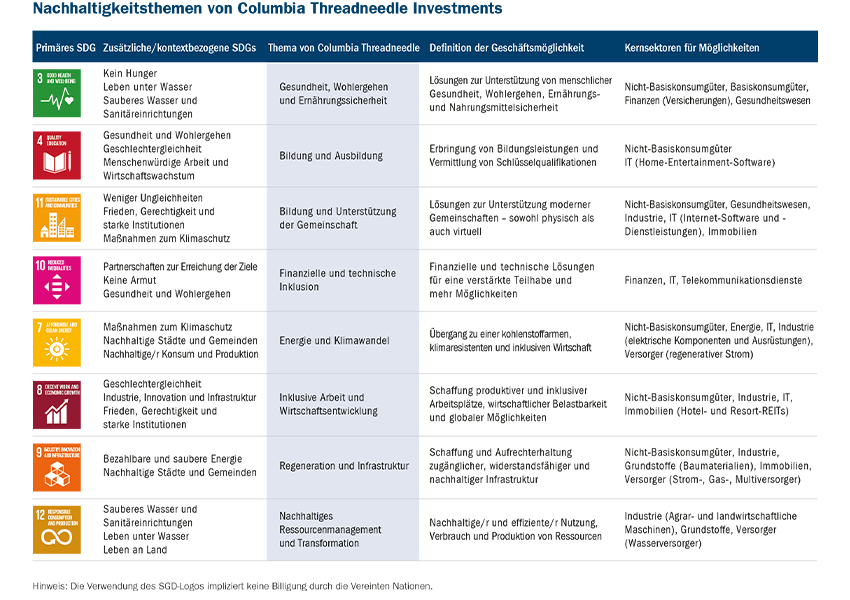Click definition 'Übergang zu einer kohlenstoffarmen' Wirtschaft
The image size is (850, 600).
point(510,340)
